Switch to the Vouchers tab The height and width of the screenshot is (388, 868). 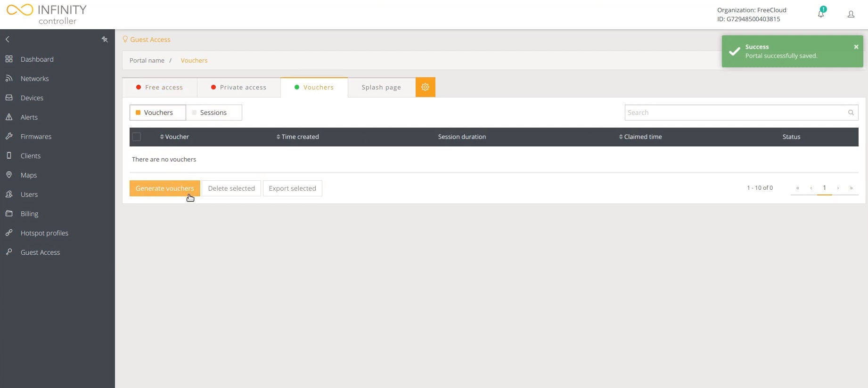click(314, 88)
